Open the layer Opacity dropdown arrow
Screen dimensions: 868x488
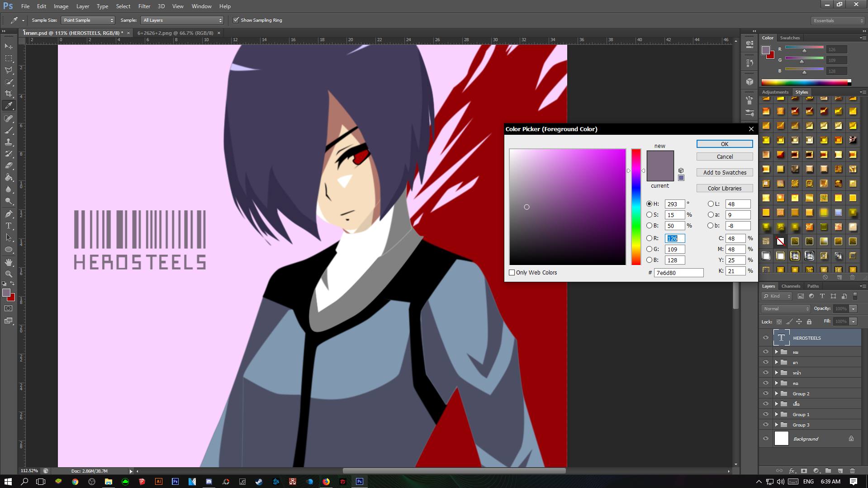tap(853, 308)
